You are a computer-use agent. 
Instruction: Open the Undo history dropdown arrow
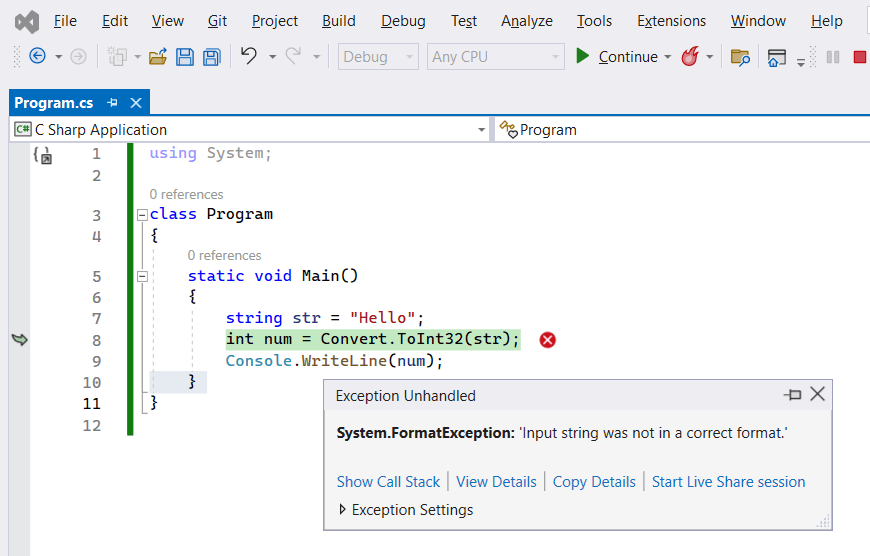tap(272, 57)
